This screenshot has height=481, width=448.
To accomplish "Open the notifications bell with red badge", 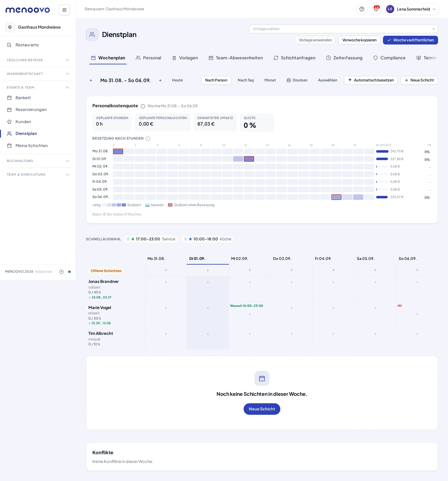I will click(376, 9).
